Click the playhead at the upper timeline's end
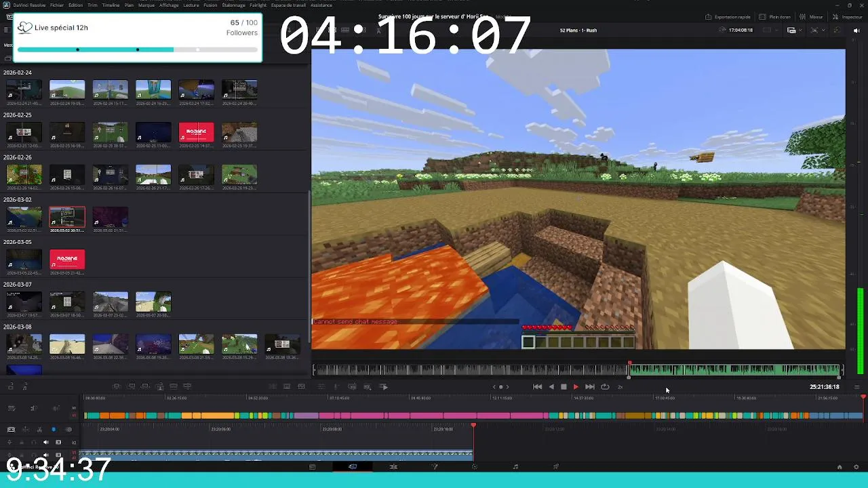This screenshot has height=488, width=868. point(863,397)
